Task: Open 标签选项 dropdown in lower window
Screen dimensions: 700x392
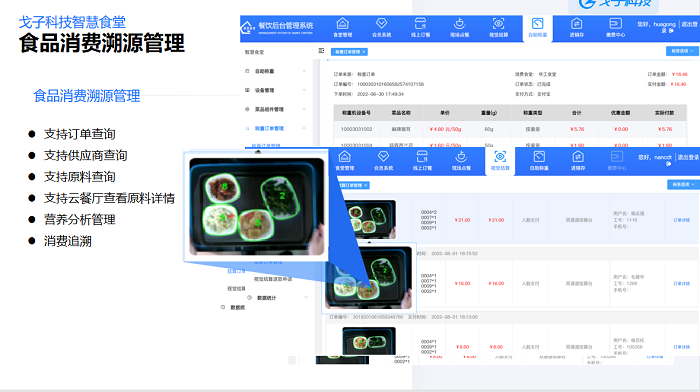Action: (683, 184)
